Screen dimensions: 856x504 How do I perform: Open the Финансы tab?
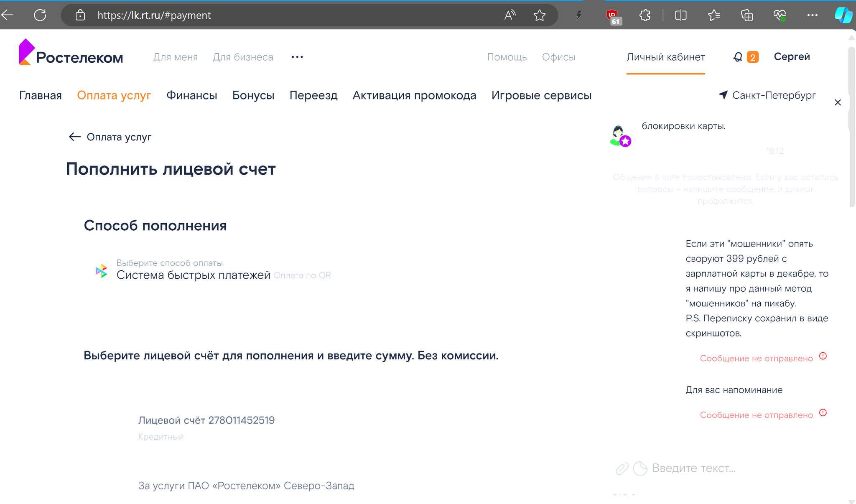pyautogui.click(x=192, y=95)
